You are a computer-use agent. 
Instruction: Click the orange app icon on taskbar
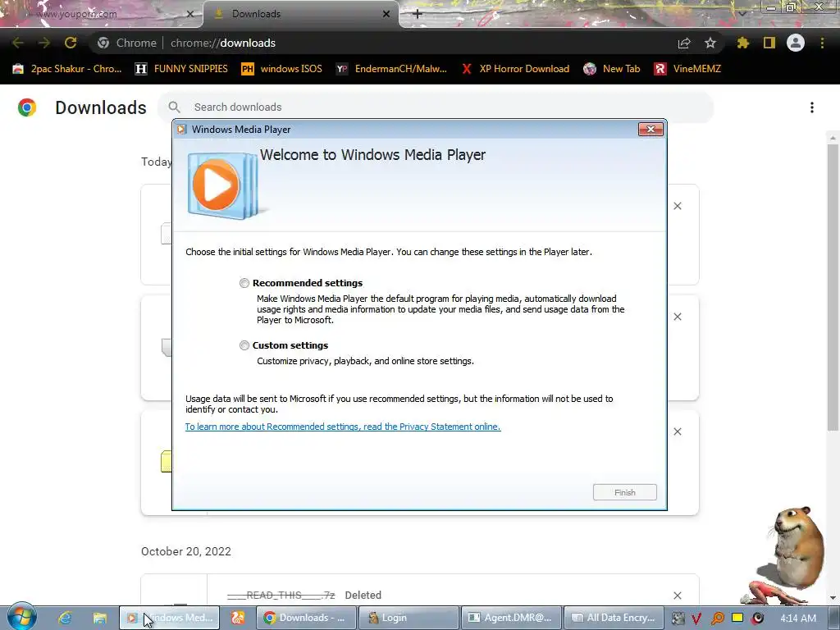[x=238, y=618]
